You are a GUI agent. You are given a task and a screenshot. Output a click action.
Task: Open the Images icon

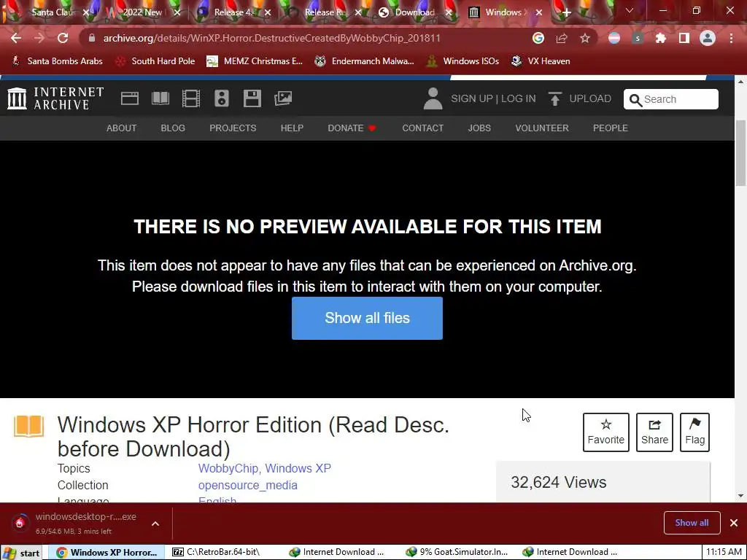[283, 98]
